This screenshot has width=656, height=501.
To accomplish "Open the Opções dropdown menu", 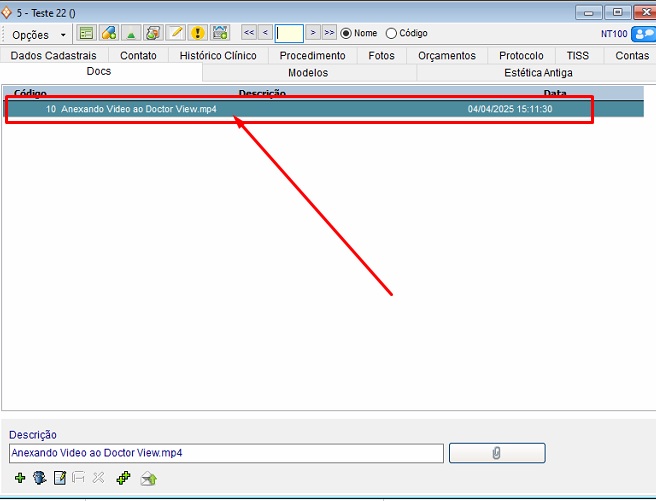I will 38,34.
